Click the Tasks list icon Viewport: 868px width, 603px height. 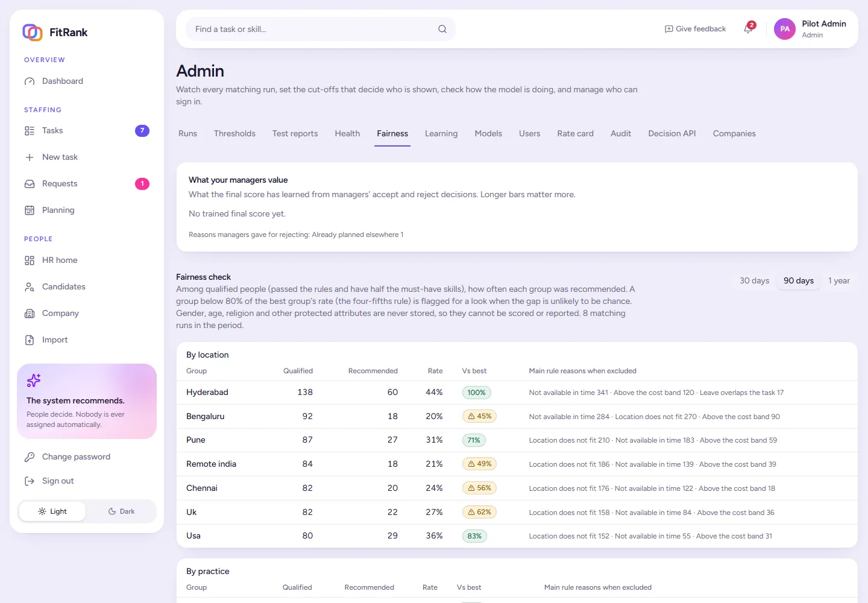(30, 131)
